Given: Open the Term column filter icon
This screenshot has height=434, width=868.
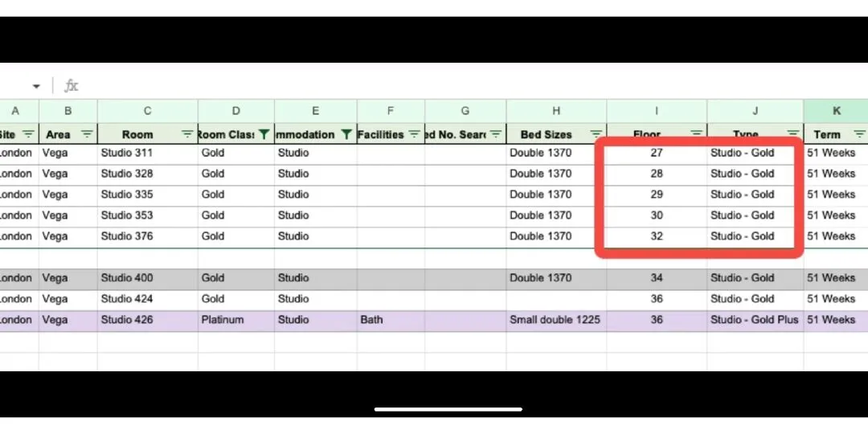Looking at the screenshot, I should (x=859, y=134).
